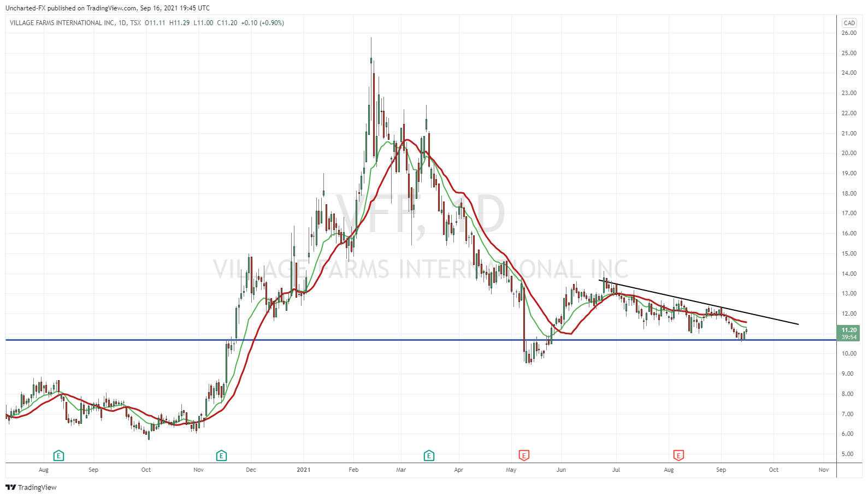This screenshot has height=497, width=868.
Task: Click the 10.00 price axis label
Action: [x=849, y=353]
